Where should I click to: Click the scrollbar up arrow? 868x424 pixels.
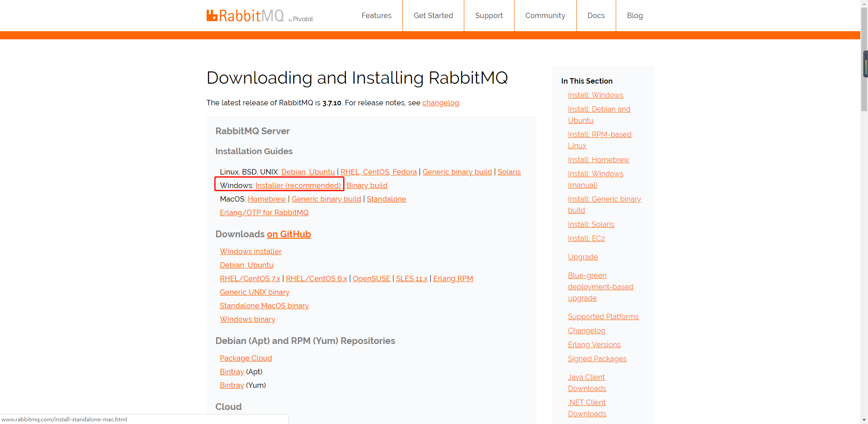coord(864,4)
